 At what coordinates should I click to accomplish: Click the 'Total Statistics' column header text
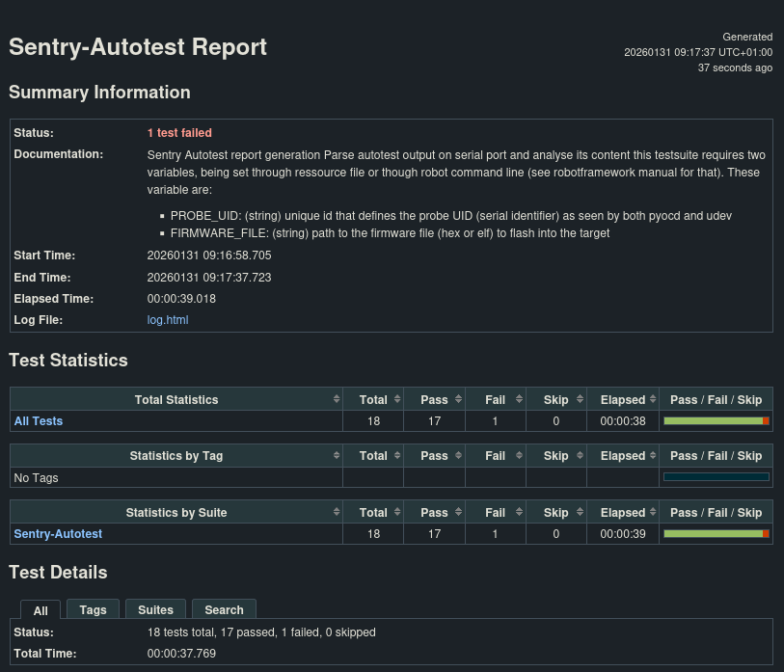point(176,400)
